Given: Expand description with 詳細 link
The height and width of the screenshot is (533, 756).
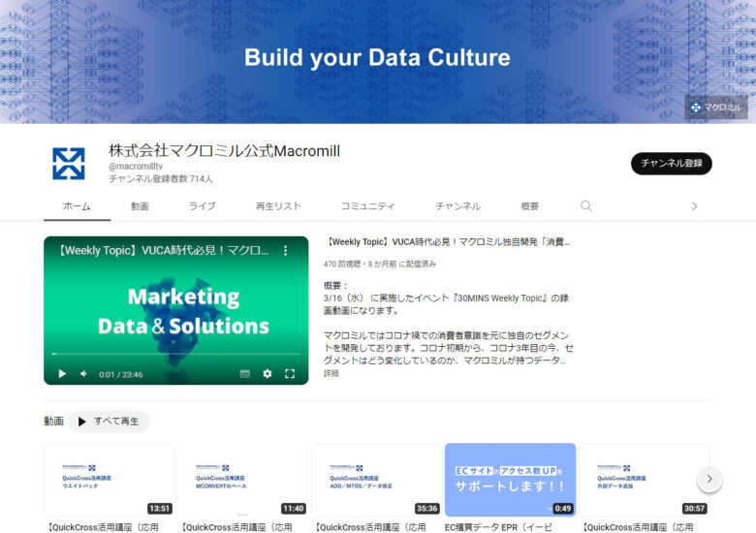Looking at the screenshot, I should coord(331,373).
